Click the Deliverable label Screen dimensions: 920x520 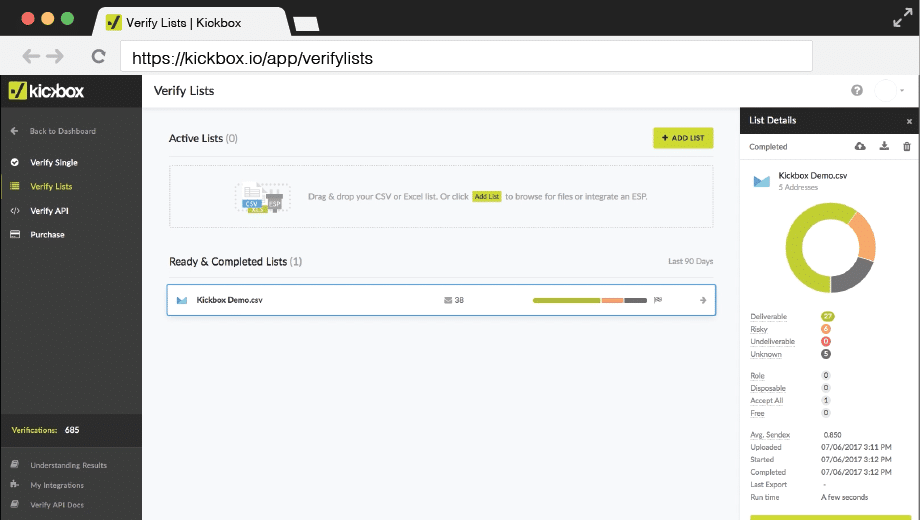[x=769, y=316]
